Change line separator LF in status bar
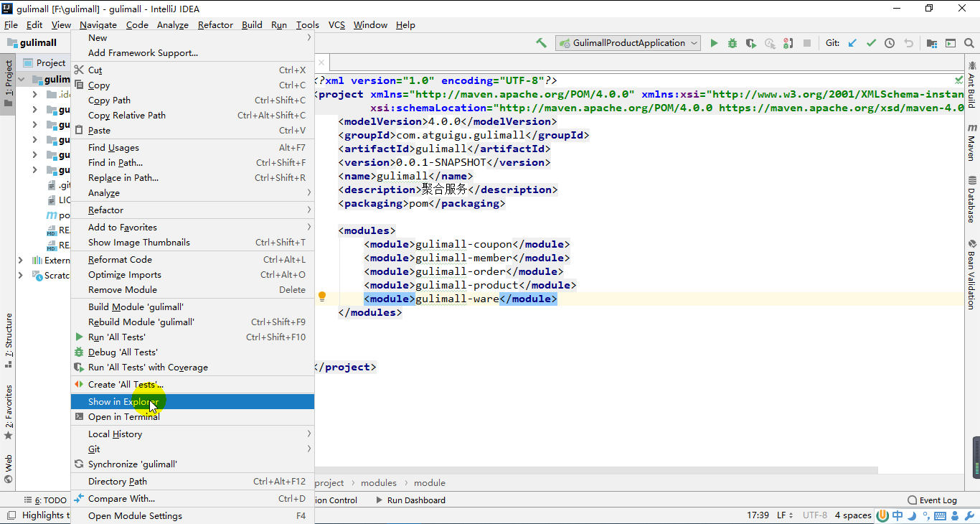980x524 pixels. (786, 515)
